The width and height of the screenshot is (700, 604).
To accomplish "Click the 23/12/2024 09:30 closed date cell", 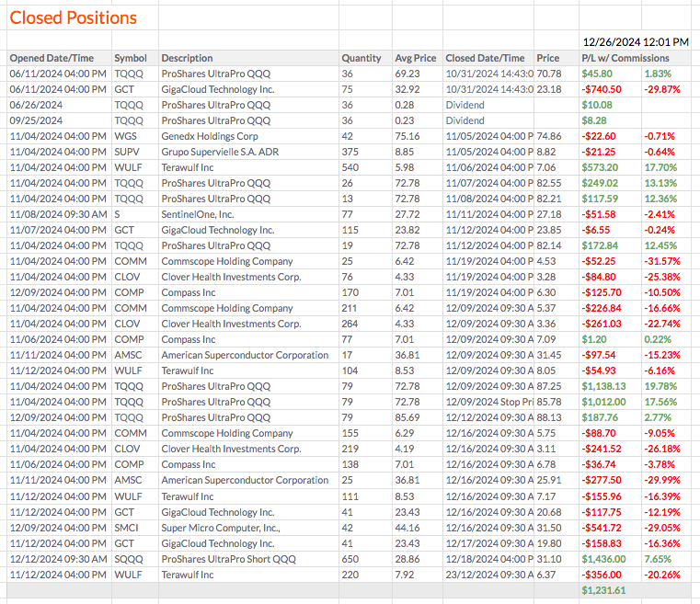I will (489, 574).
